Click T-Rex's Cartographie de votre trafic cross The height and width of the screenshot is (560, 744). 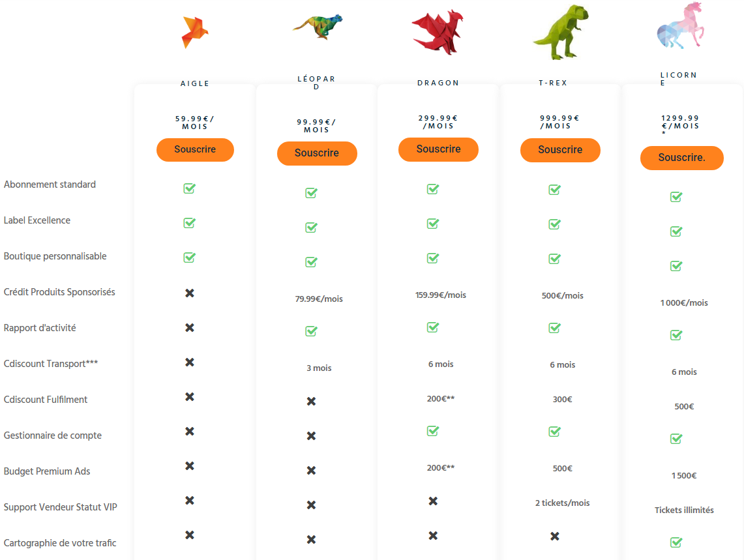[555, 537]
